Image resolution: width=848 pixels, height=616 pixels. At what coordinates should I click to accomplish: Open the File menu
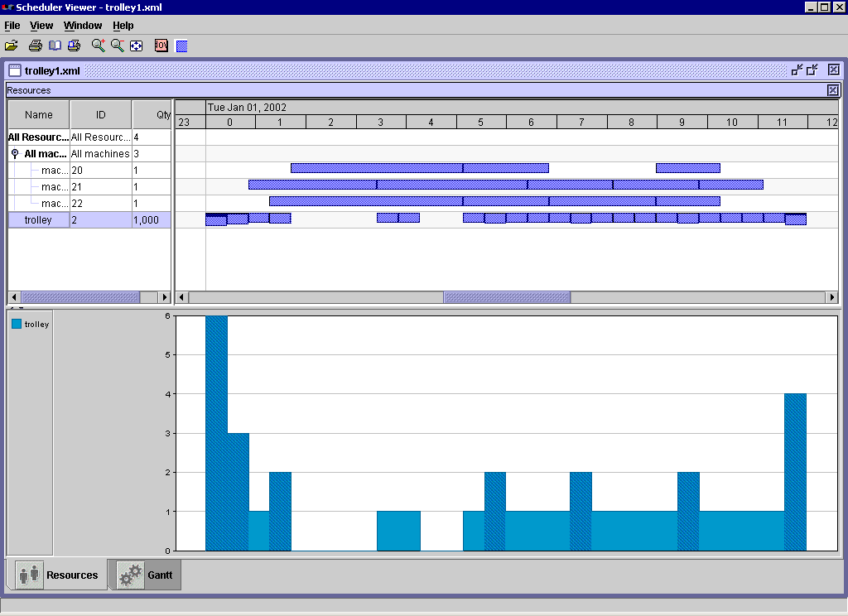(12, 26)
